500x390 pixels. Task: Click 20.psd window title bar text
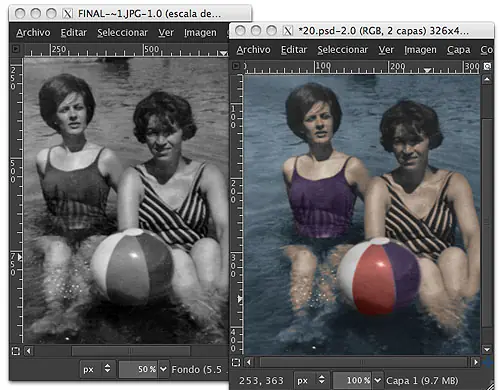(383, 31)
